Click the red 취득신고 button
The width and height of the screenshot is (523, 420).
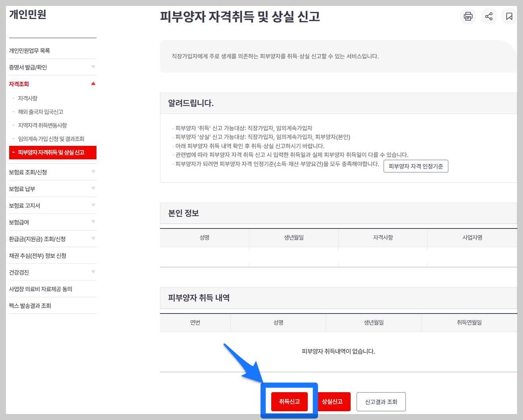289,401
